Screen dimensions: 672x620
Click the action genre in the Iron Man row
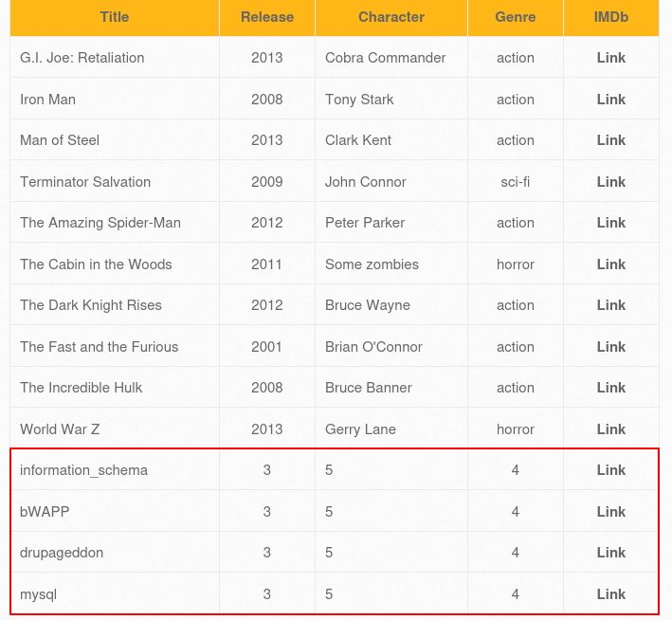click(516, 100)
